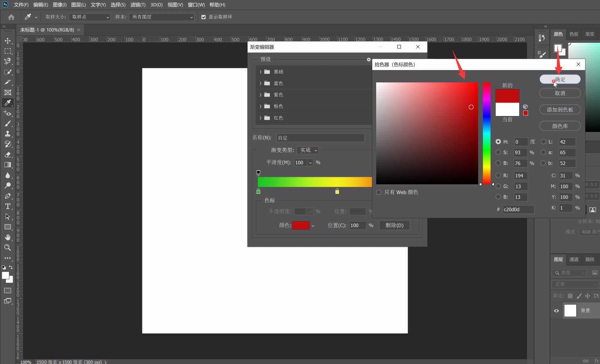Switch to the 通道 tab

[x=574, y=259]
